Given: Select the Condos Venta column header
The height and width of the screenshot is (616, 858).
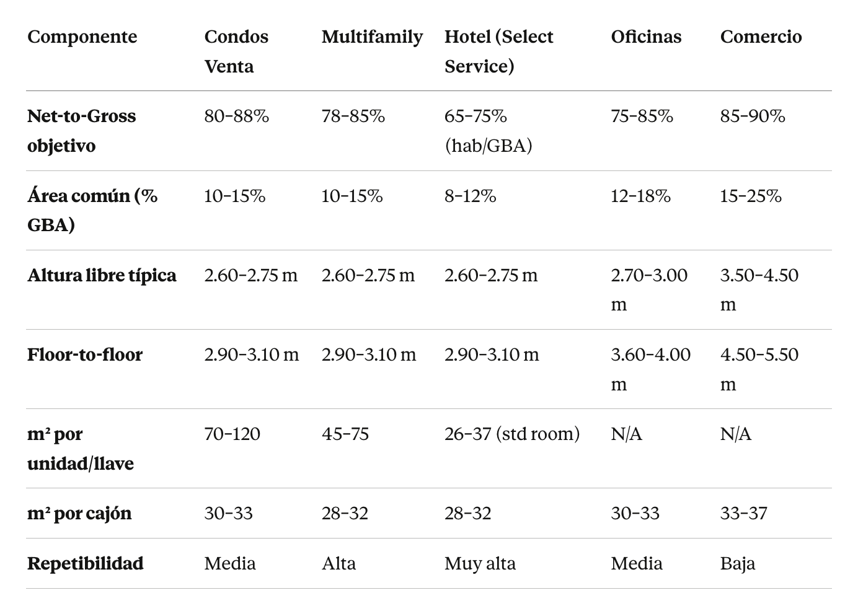Looking at the screenshot, I should pyautogui.click(x=236, y=51).
